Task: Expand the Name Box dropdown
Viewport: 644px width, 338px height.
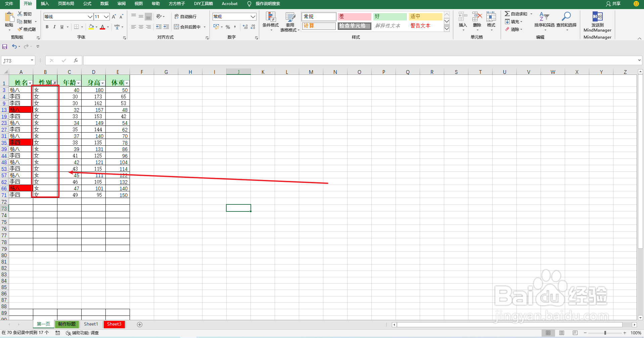Action: [32, 60]
